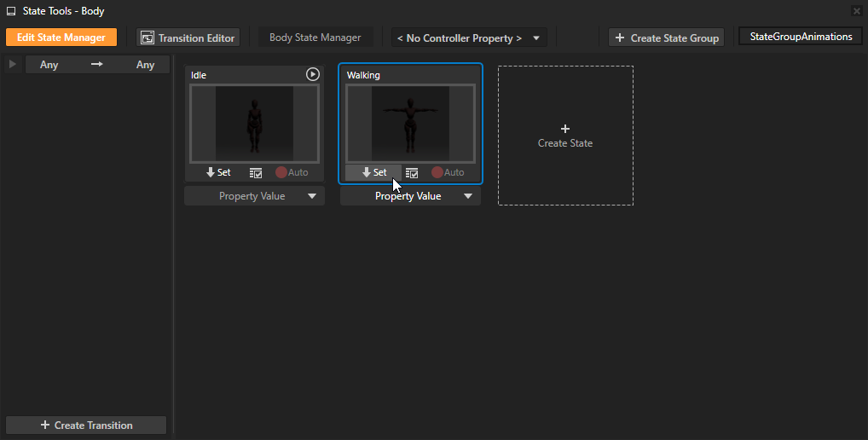
Task: Click the Walking state title
Action: (364, 75)
